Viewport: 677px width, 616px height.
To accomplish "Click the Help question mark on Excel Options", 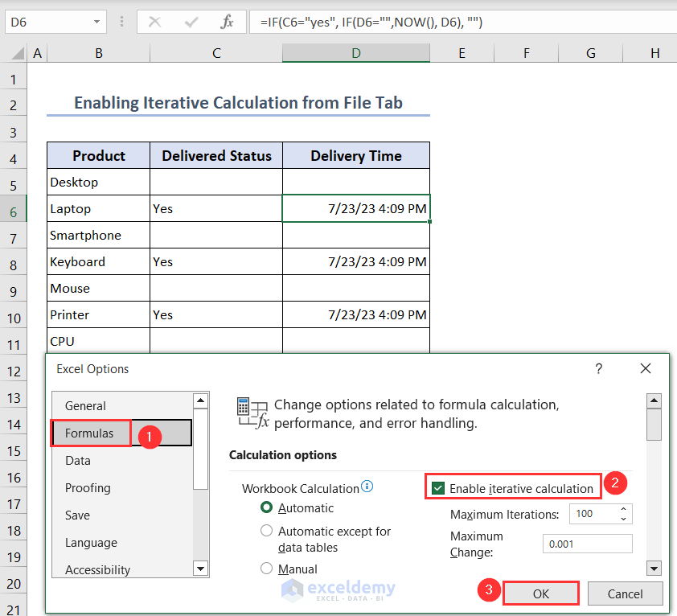I will [x=598, y=368].
